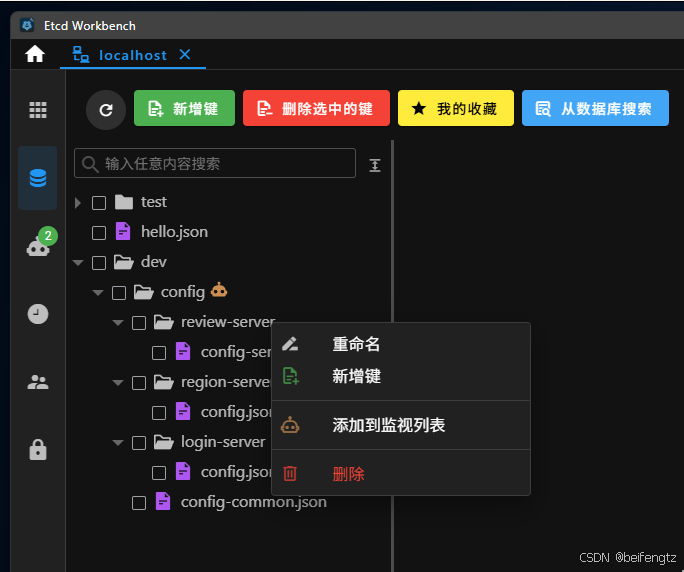Choose 添加到监视列表 from the context menu
Screen dimensions: 684x572
point(401,425)
